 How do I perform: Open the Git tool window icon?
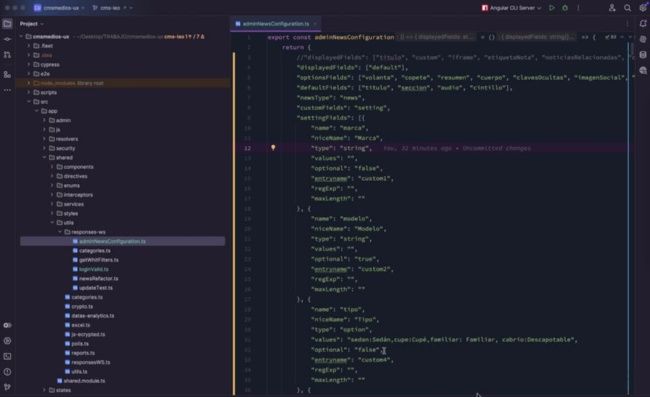(7, 387)
